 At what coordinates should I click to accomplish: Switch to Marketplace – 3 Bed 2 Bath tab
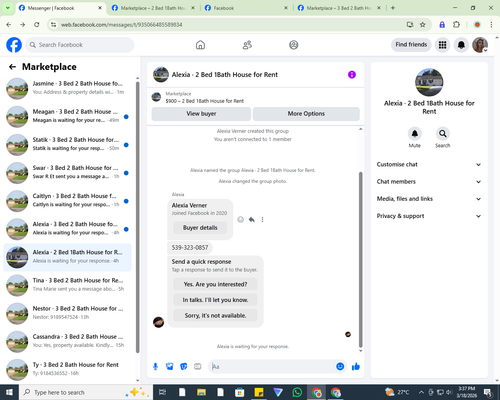pyautogui.click(x=339, y=8)
